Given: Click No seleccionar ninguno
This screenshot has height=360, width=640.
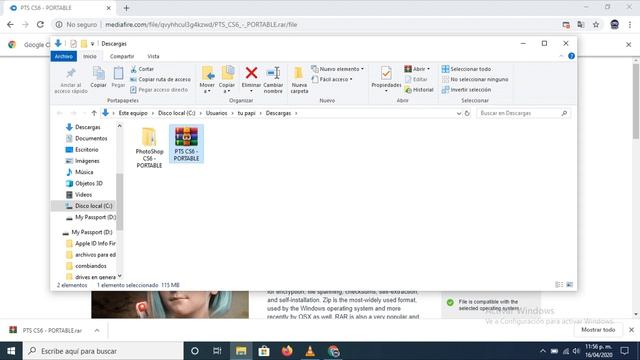Looking at the screenshot, I should coord(475,79).
